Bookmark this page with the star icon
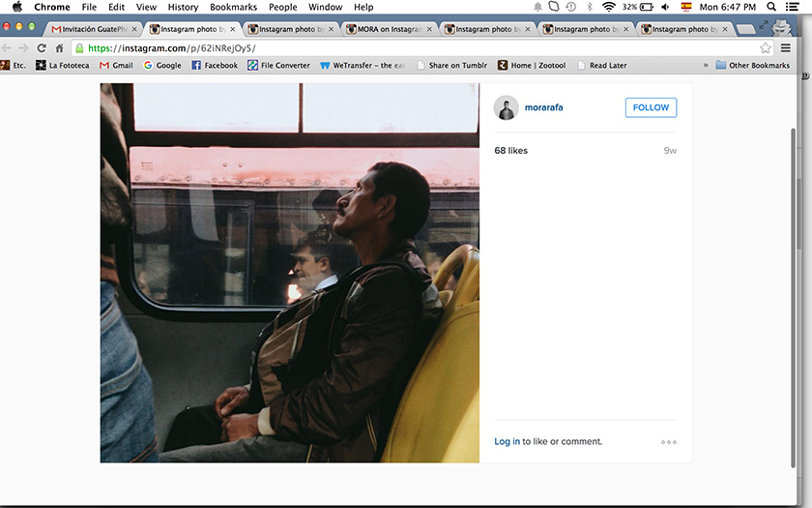 click(x=766, y=47)
